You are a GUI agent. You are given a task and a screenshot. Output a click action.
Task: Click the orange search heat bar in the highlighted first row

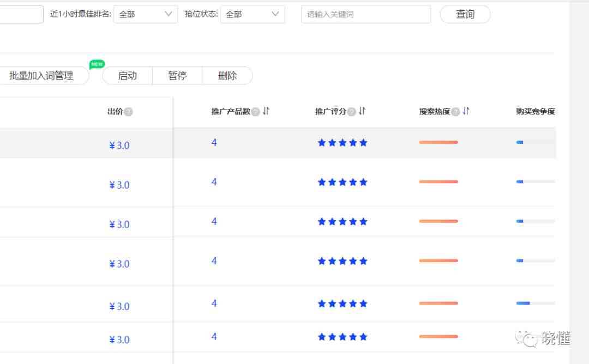pos(438,142)
